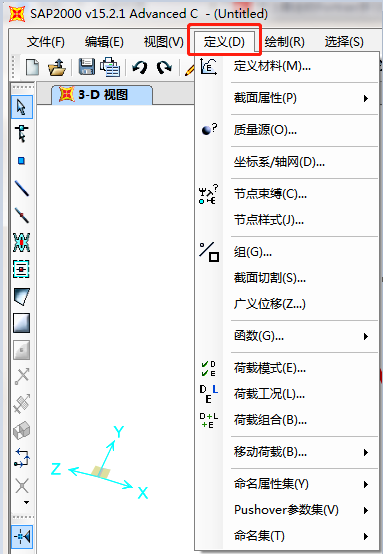
Task: Toggle the snap to points icon
Action: click(x=22, y=537)
